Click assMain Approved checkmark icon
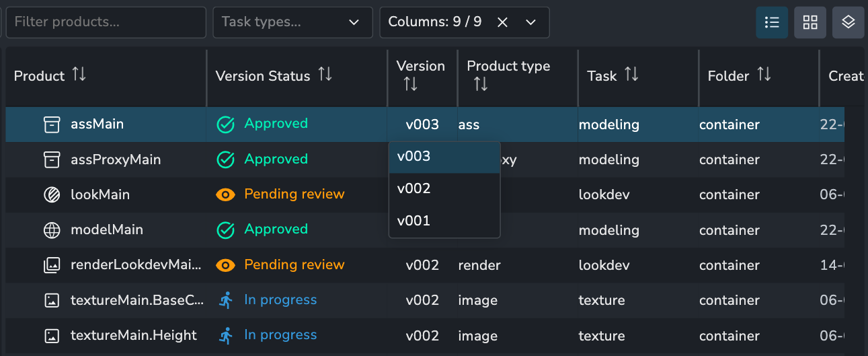 tap(225, 124)
